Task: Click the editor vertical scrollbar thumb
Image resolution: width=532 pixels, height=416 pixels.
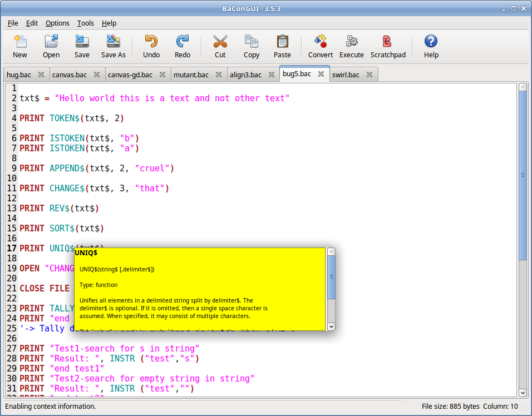Action: tap(523, 175)
